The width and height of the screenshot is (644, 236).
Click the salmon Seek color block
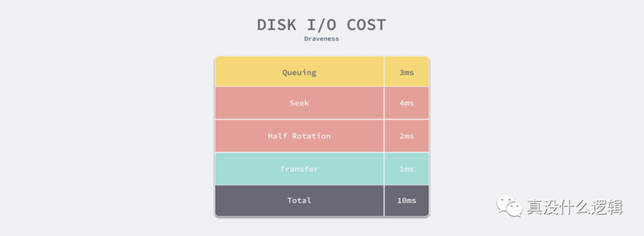click(299, 103)
